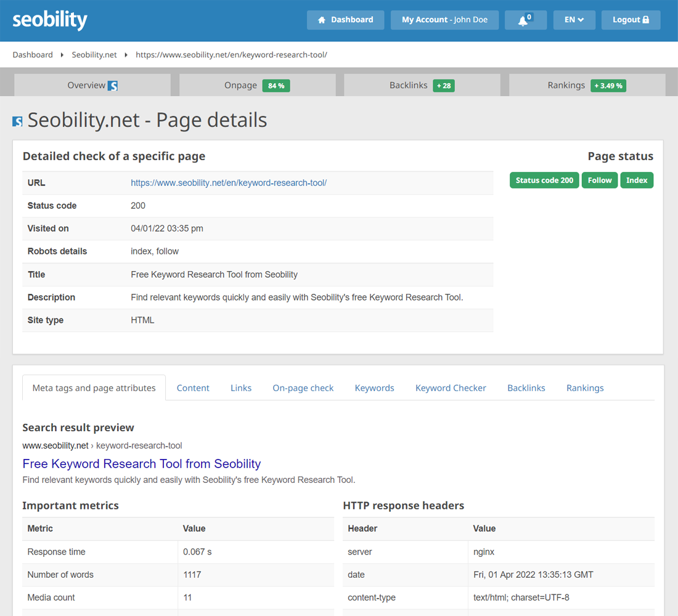Click the Visited on value 04/01/22 03:35 pm
This screenshot has height=616, width=678.
tap(167, 229)
